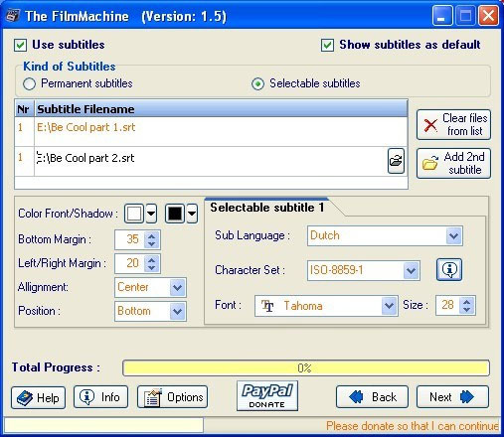This screenshot has height=437, width=504.
Task: Go to the Next step
Action: pyautogui.click(x=452, y=396)
